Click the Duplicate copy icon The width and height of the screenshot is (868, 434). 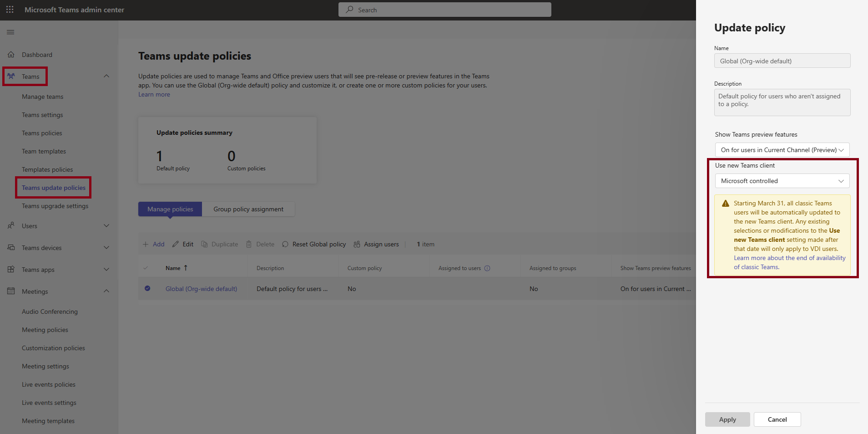click(x=204, y=244)
